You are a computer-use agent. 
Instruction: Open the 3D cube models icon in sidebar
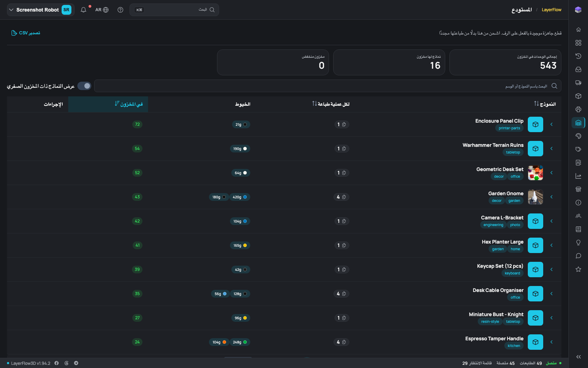coord(578,96)
